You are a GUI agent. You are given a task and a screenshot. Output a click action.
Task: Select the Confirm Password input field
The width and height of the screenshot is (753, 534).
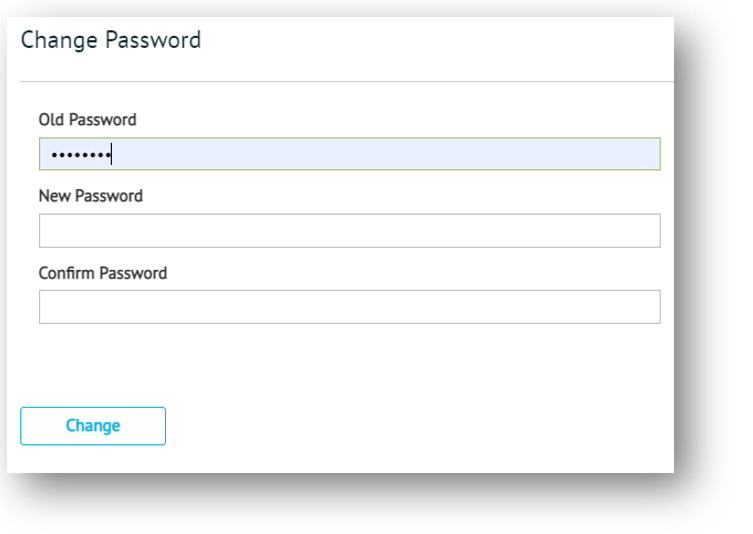(349, 307)
